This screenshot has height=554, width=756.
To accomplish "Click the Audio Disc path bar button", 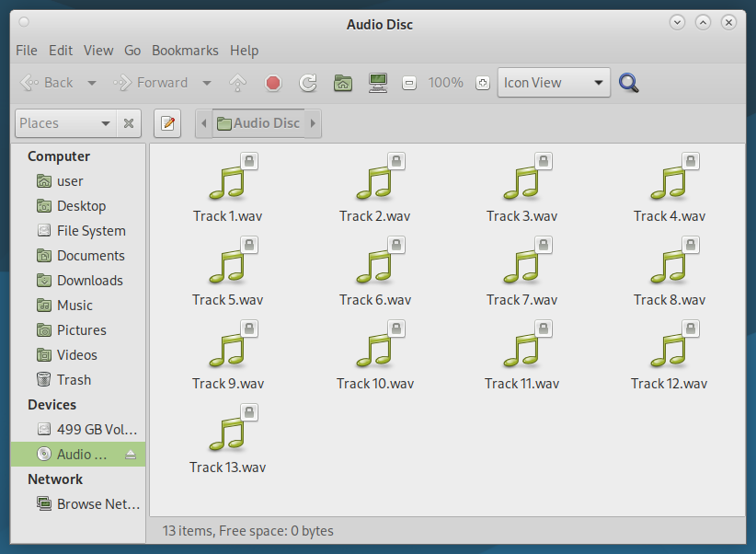I will (258, 123).
